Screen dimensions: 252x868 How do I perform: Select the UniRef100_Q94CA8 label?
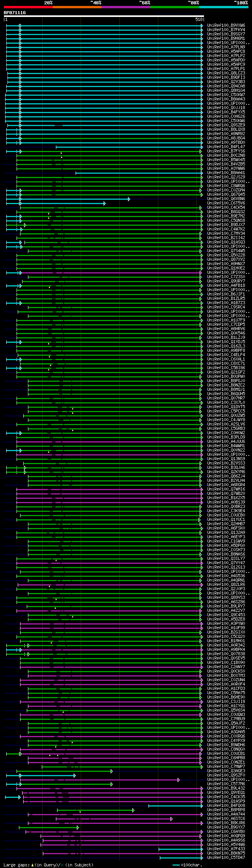(226, 86)
